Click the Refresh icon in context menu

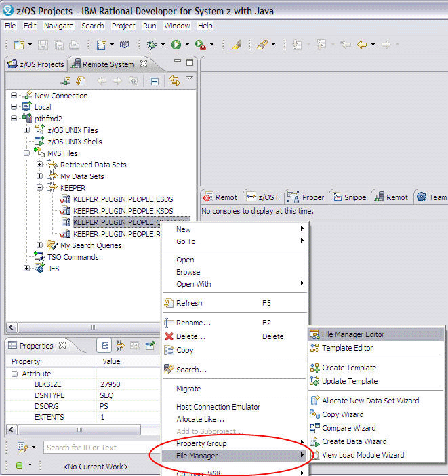pos(169,303)
